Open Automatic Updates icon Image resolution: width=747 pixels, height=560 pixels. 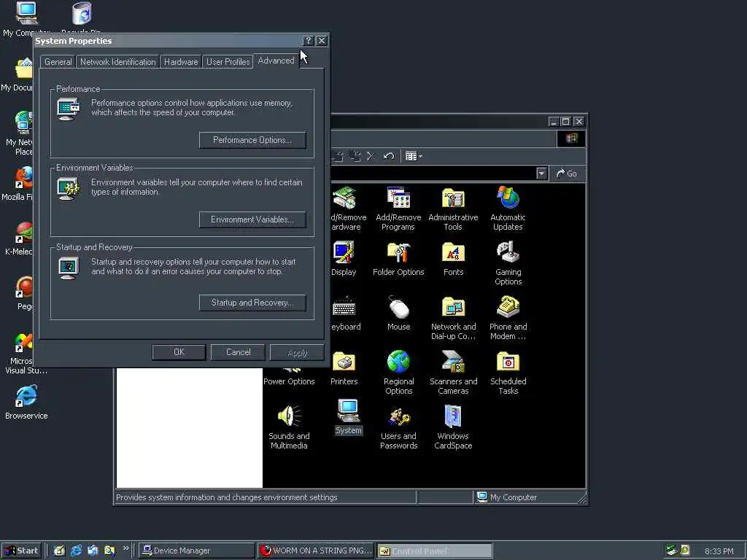(508, 209)
